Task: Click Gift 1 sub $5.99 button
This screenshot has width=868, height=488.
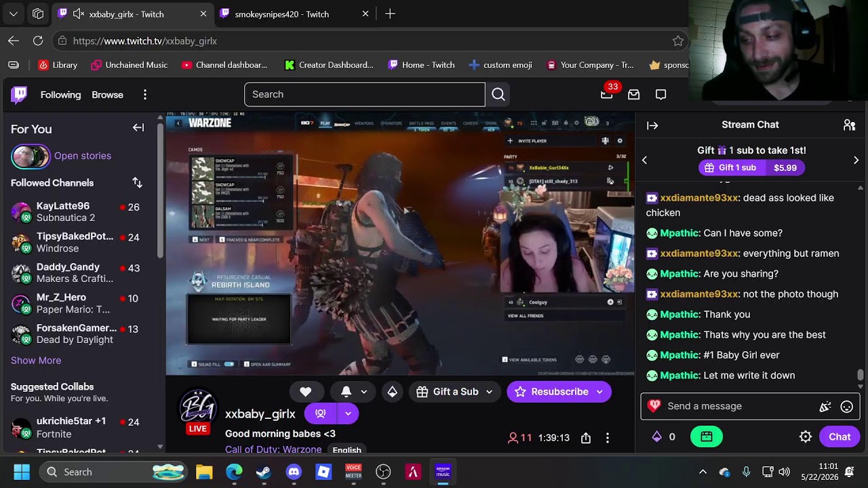Action: [751, 168]
